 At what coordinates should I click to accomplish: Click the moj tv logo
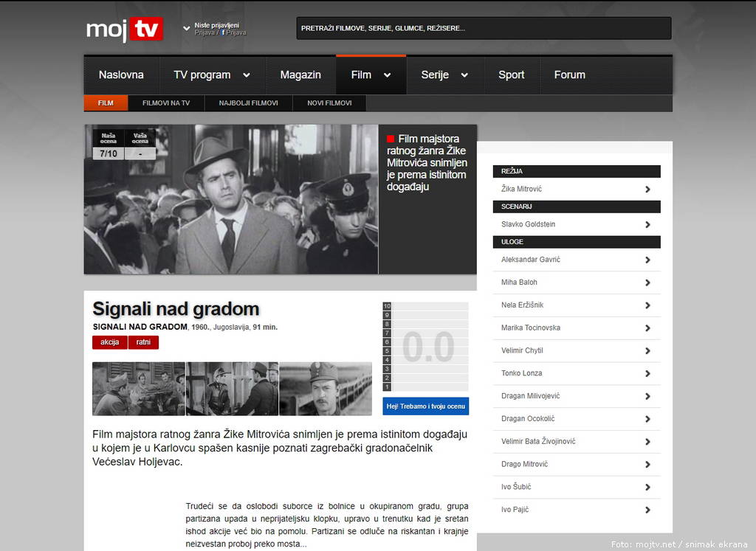tap(124, 30)
